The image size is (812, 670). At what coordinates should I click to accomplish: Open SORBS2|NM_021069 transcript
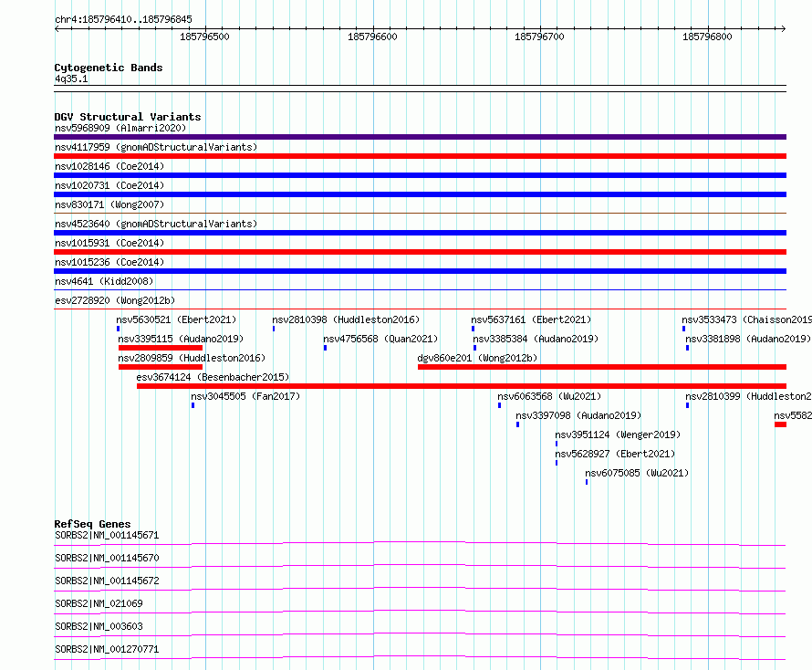99,603
